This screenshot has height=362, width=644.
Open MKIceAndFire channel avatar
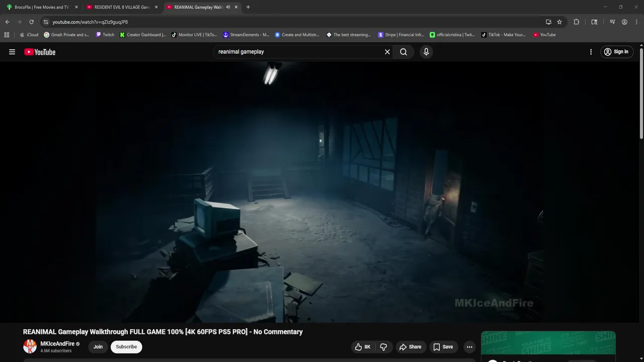click(30, 346)
